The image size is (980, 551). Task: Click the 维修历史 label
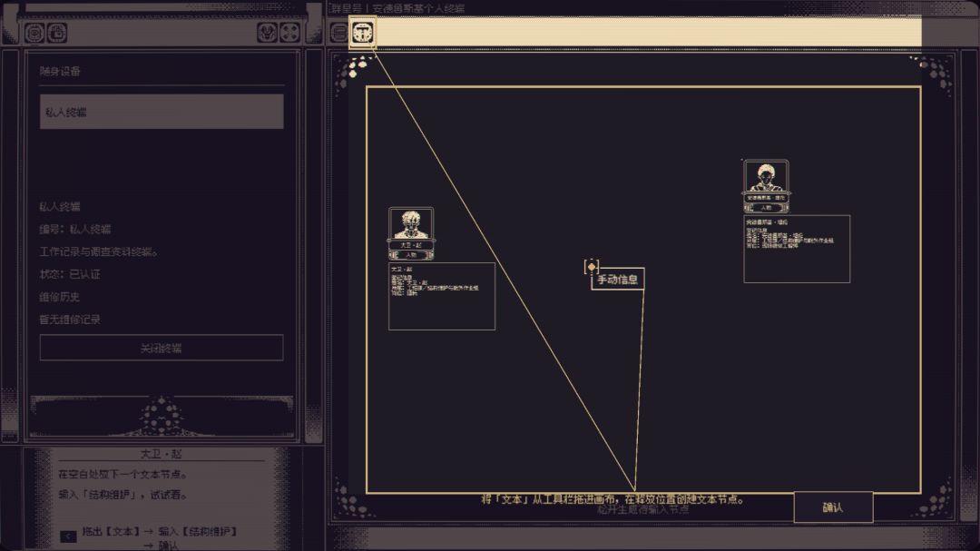click(x=59, y=297)
